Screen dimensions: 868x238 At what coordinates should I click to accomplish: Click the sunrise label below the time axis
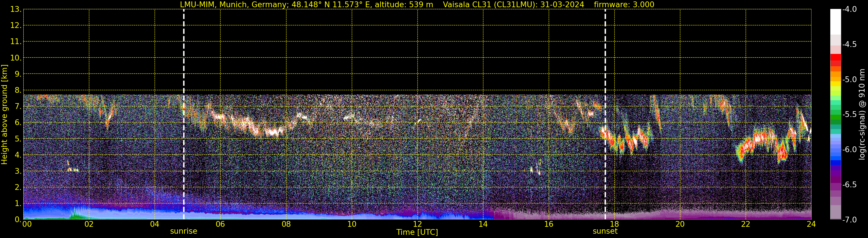(x=184, y=231)
